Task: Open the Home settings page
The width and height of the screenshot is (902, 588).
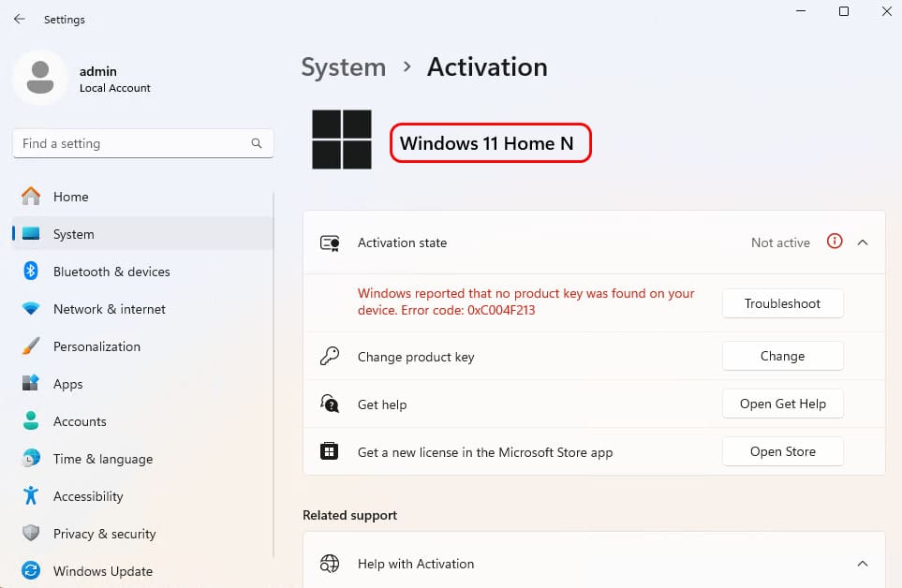Action: pos(142,196)
